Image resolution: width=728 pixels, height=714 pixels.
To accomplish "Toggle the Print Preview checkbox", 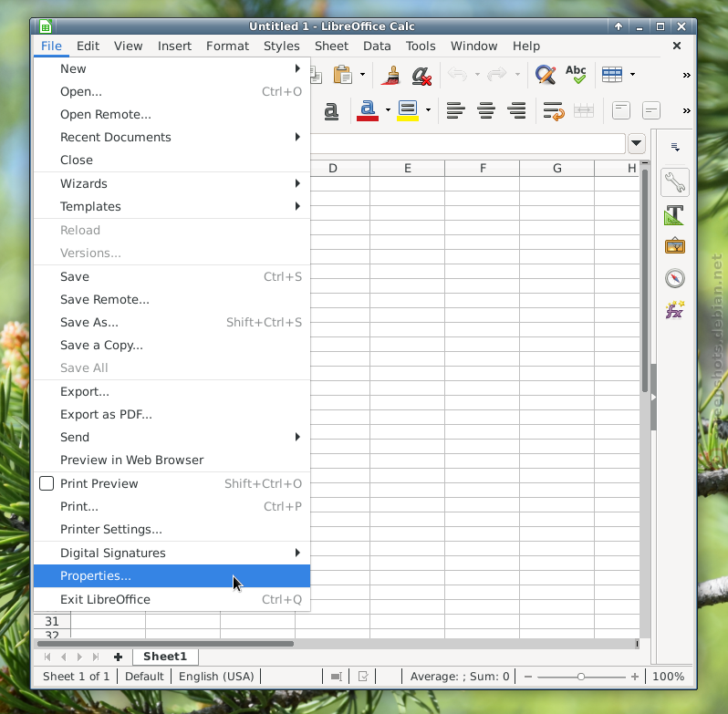I will (47, 483).
